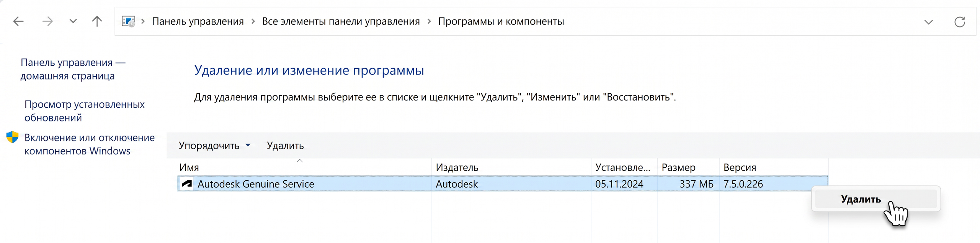This screenshot has width=980, height=243.
Task: Go forward with the right arrow
Action: tap(47, 21)
